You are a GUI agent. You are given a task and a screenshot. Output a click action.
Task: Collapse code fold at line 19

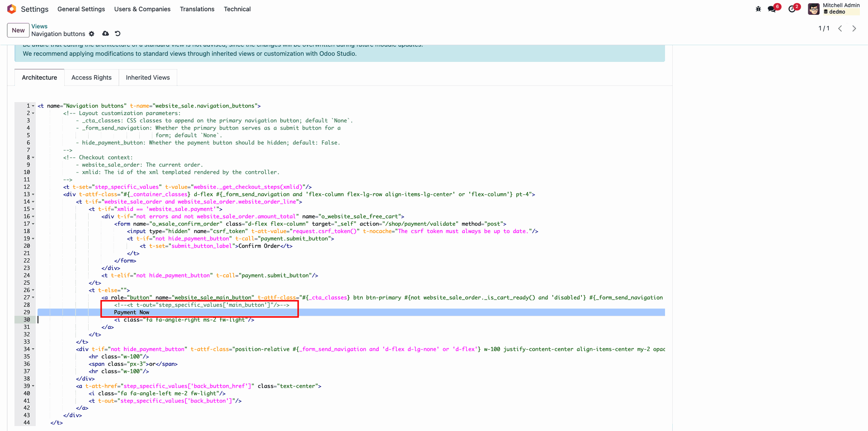[x=33, y=239]
